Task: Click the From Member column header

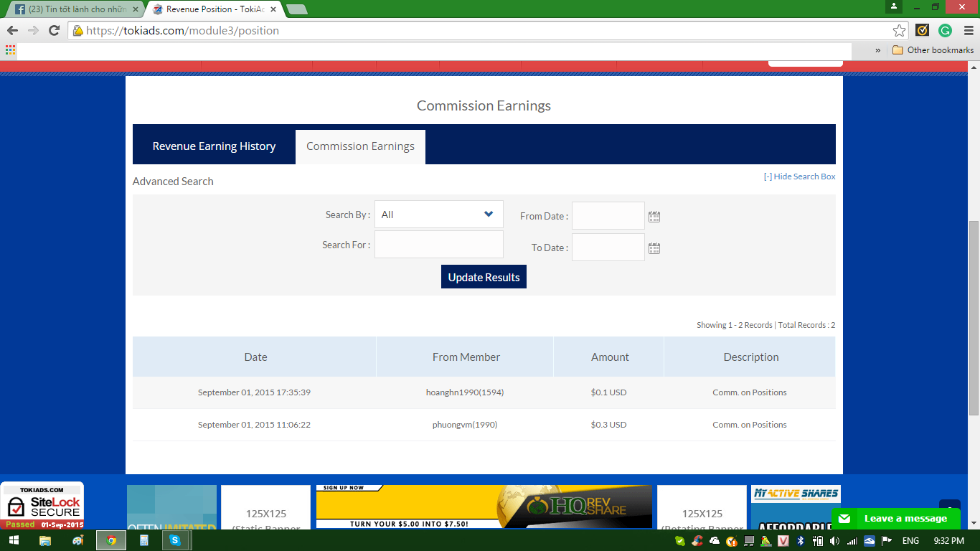Action: tap(466, 357)
